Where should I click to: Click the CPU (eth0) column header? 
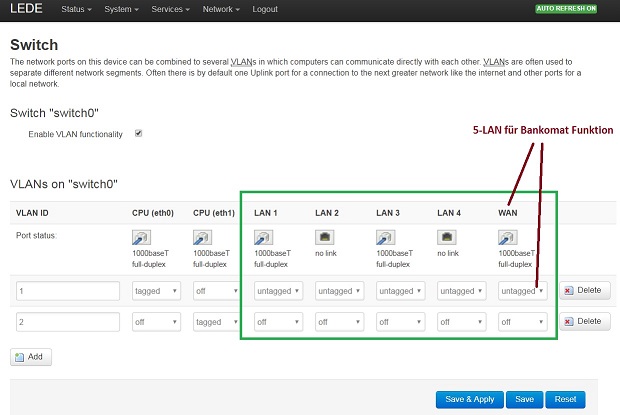[x=153, y=213]
